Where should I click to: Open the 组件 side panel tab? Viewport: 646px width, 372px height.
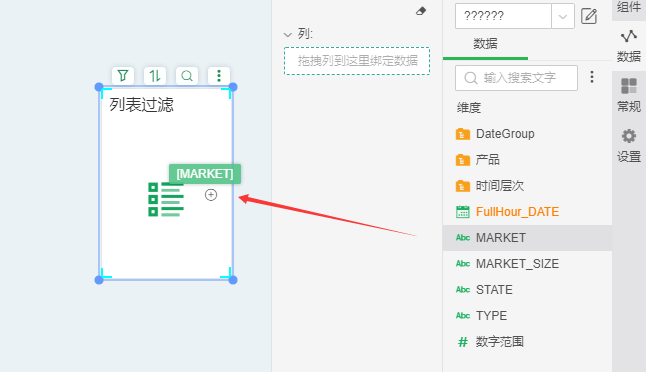tap(629, 7)
